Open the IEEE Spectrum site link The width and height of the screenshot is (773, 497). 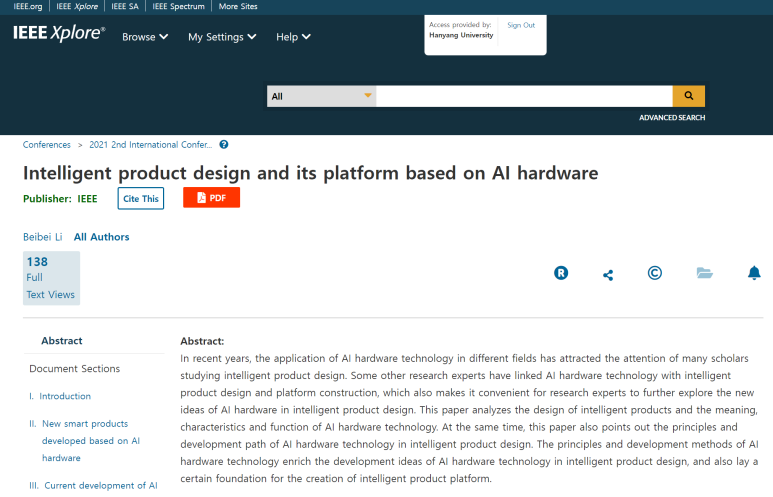pos(178,6)
